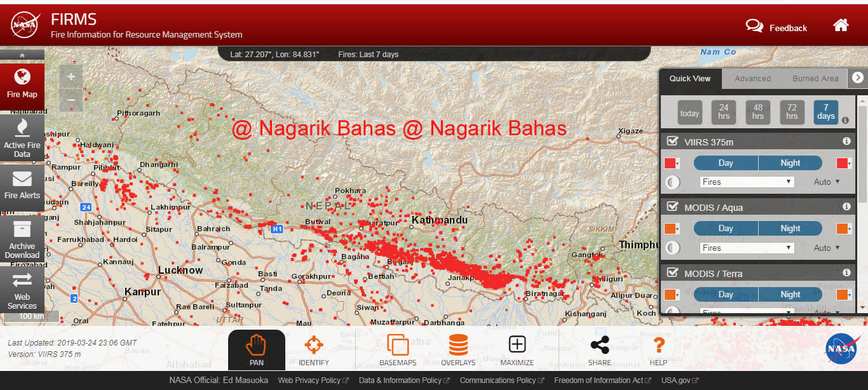Open Help question mark icon

click(x=658, y=349)
